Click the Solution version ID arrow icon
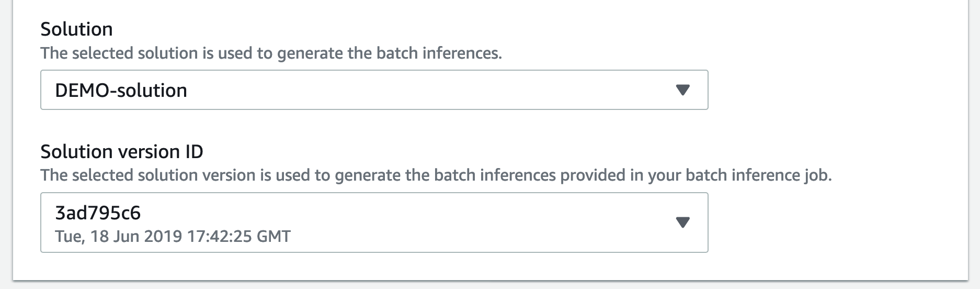 click(682, 223)
